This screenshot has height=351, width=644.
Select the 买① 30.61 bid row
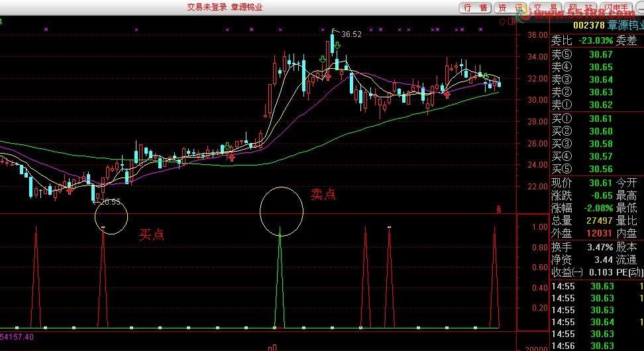(x=597, y=119)
